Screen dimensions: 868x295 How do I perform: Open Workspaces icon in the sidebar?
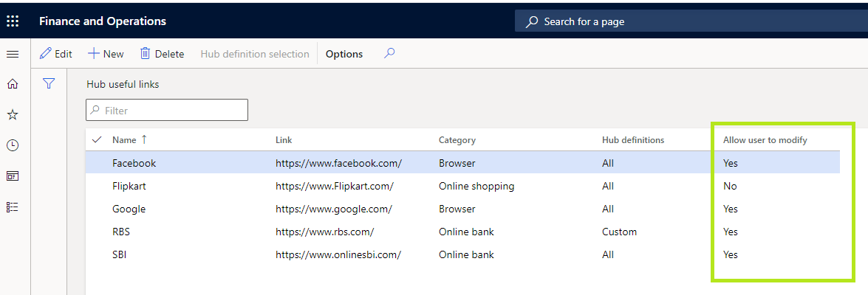(x=12, y=176)
